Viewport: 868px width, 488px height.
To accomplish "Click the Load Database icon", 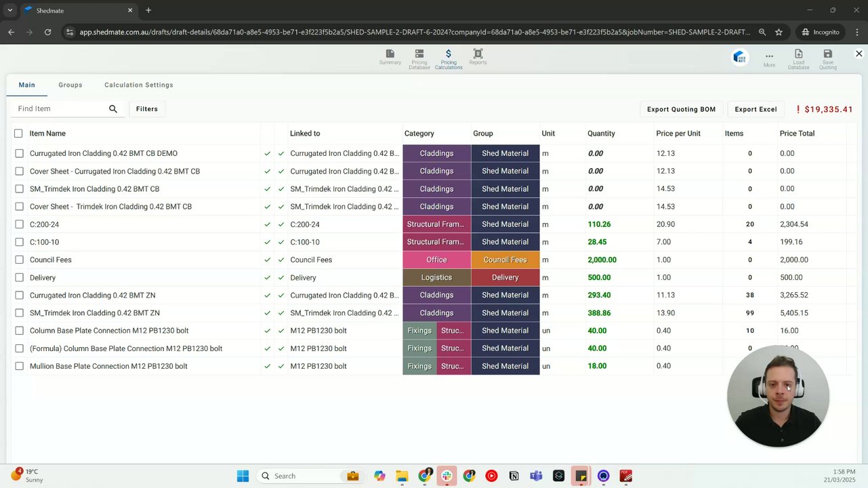I will (799, 54).
